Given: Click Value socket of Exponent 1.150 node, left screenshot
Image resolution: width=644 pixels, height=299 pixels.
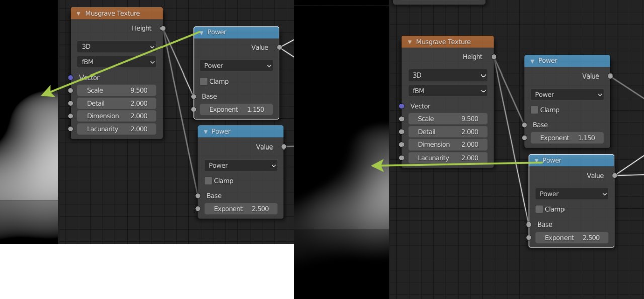Looking at the screenshot, I should pos(279,47).
